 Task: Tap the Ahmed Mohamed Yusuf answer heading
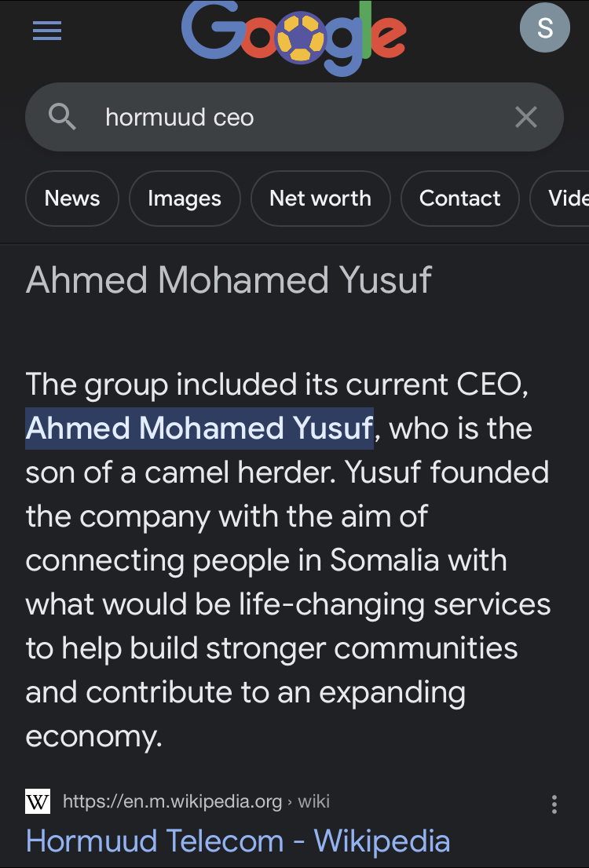(229, 279)
